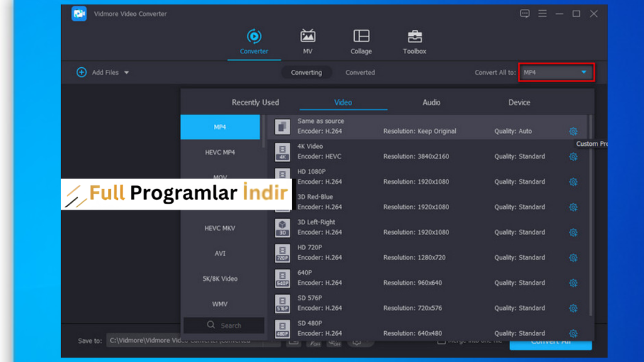Select the 4K Video preset icon
Viewport: 644px width, 362px height.
click(x=282, y=152)
